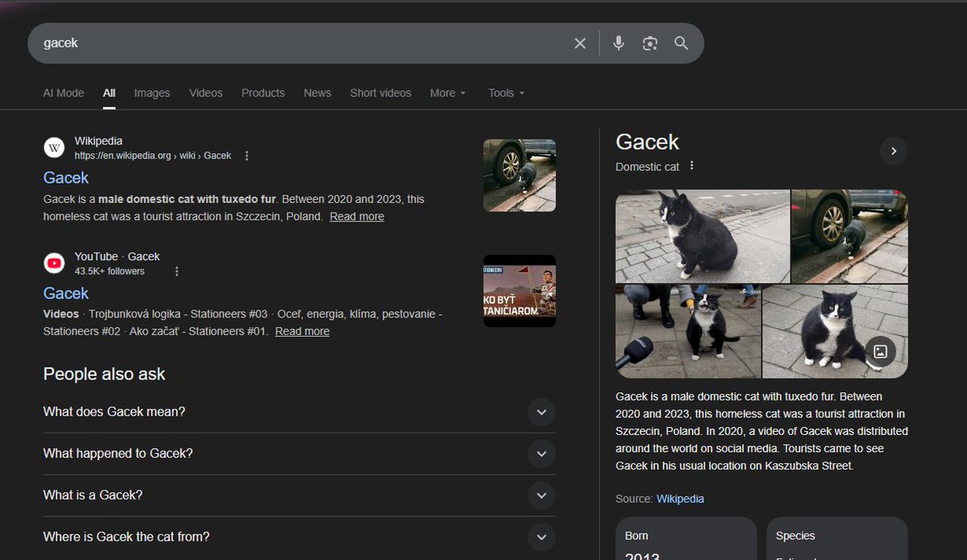Open the News tab
The image size is (967, 560).
(x=317, y=93)
